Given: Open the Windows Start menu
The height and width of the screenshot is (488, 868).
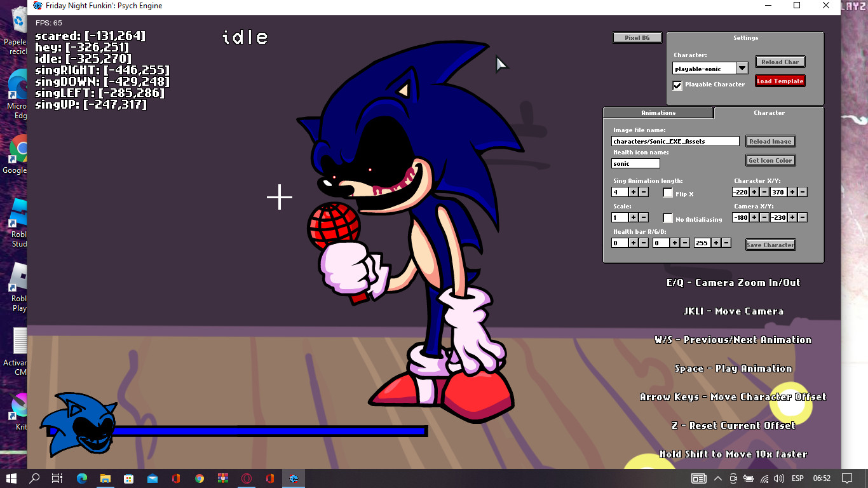Looking at the screenshot, I should coord(12,478).
